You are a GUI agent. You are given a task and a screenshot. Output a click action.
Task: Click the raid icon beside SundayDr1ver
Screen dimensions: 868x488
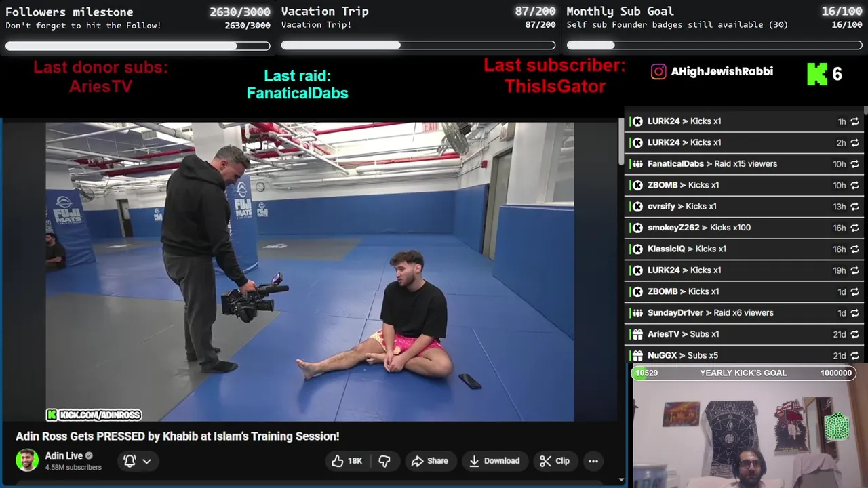pyautogui.click(x=637, y=313)
